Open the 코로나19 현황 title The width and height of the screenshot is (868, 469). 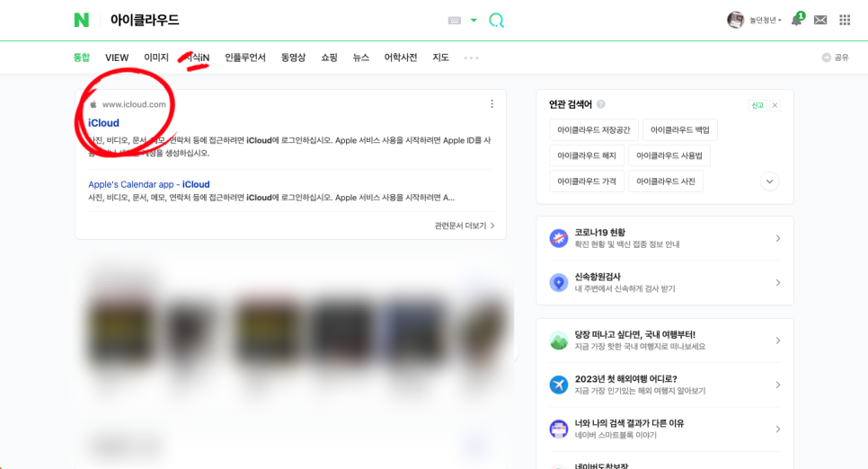point(600,233)
